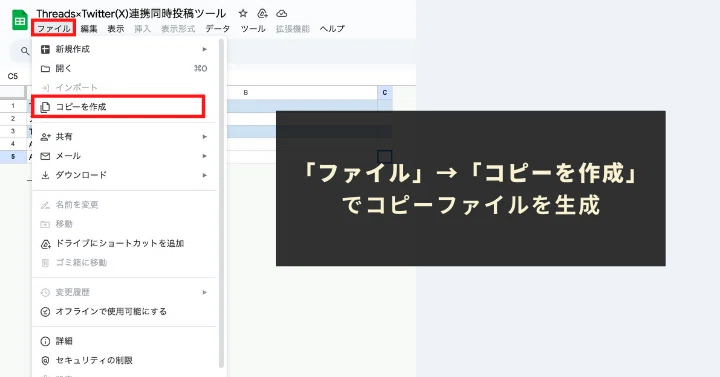Open the 表示形式 menu
Screen dimensions: 720x377
point(178,28)
